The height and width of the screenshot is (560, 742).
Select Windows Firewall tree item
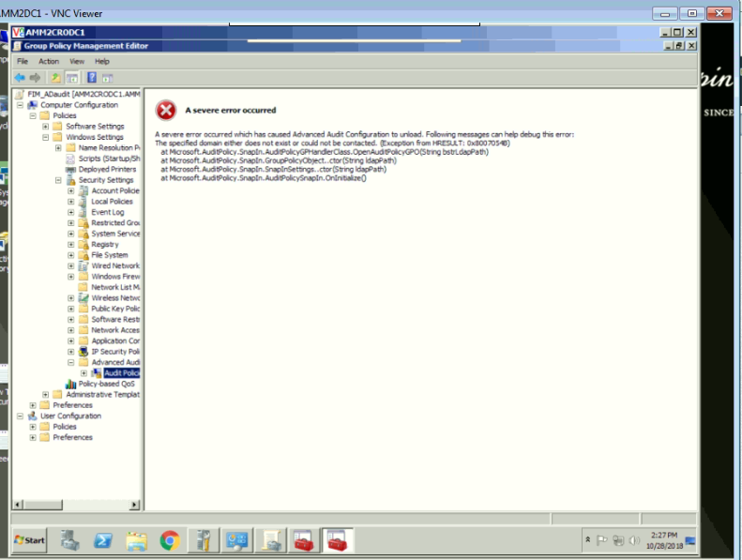click(x=115, y=277)
